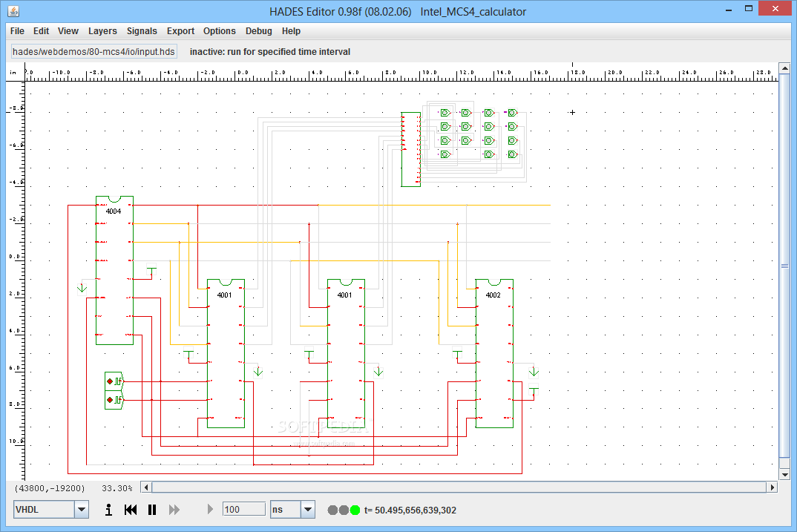797x532 pixels.
Task: Click the VCC symbol left of the 4002
Action: tap(457, 353)
